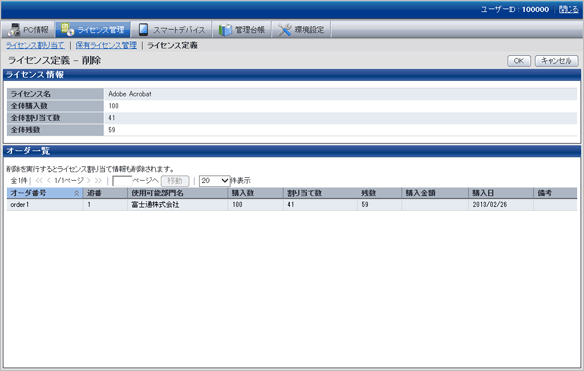
Task: Click the 使用可能部門名 column header
Action: (x=177, y=193)
